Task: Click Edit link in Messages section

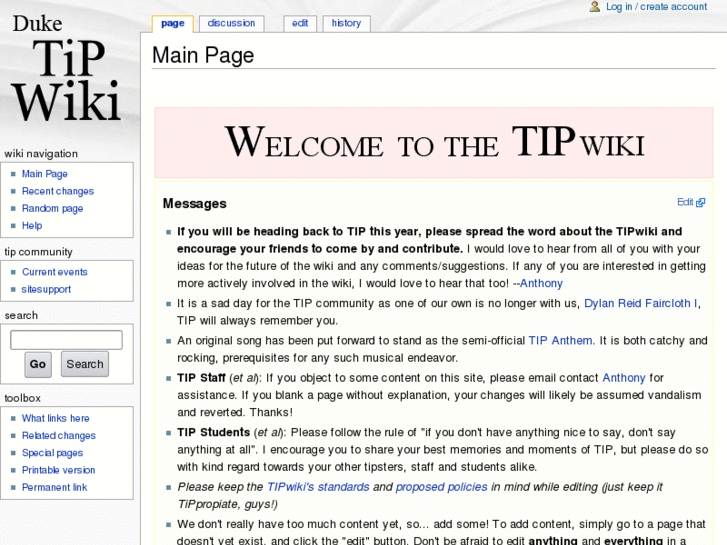Action: point(685,202)
